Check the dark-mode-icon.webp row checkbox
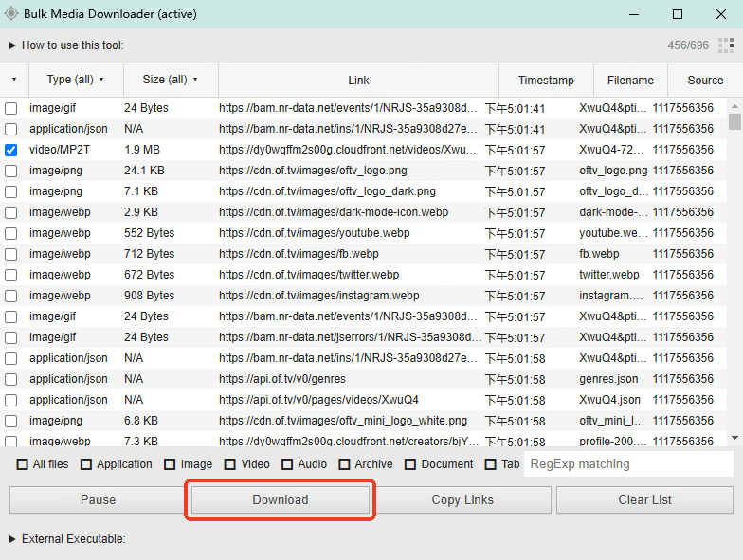The image size is (743, 560). click(11, 212)
